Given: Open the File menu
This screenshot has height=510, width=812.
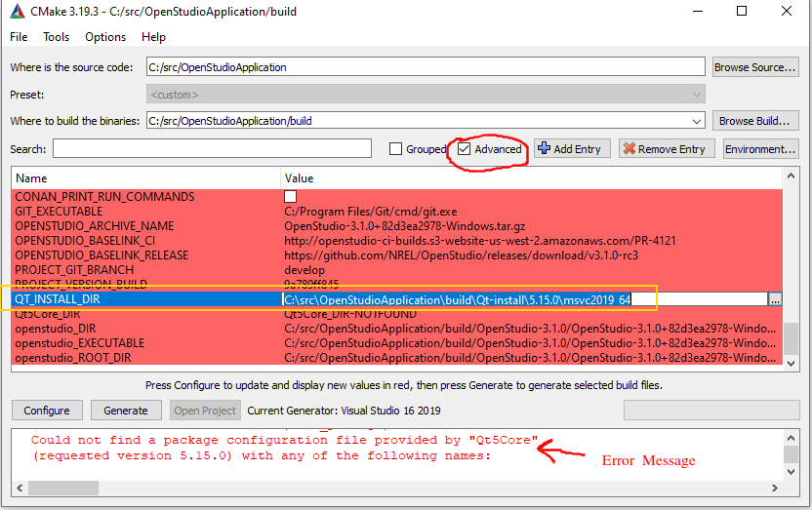Looking at the screenshot, I should pyautogui.click(x=19, y=37).
